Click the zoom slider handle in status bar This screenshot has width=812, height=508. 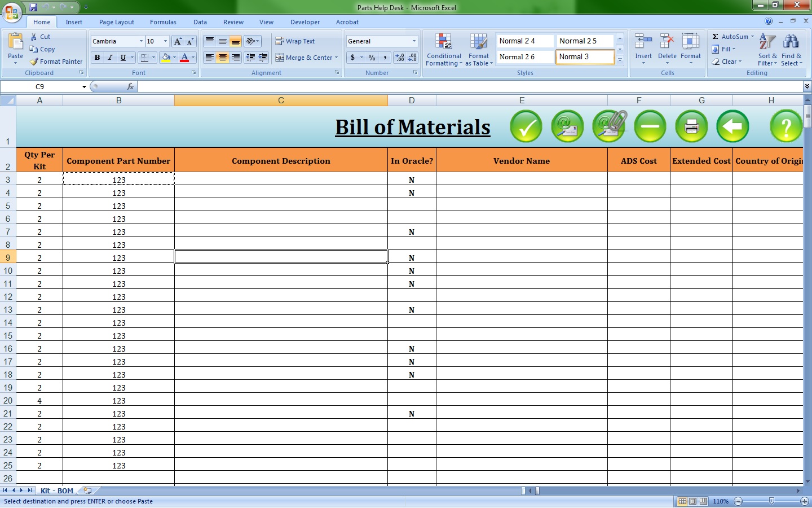[771, 501]
